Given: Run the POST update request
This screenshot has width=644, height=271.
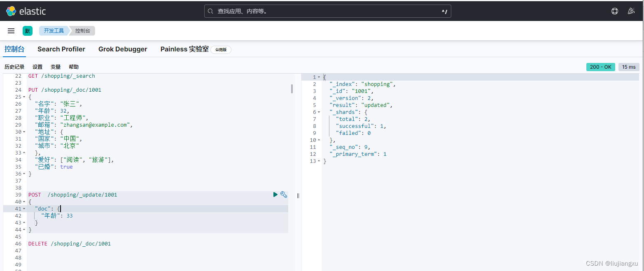Looking at the screenshot, I should tap(275, 195).
